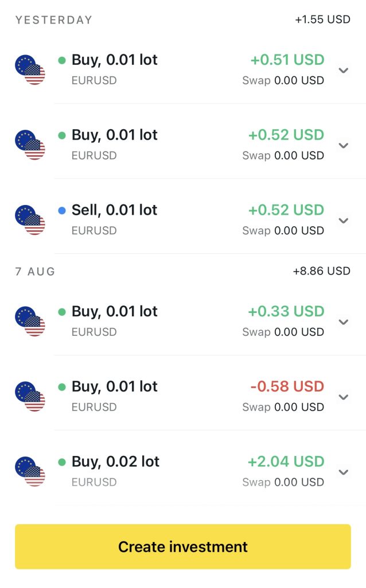This screenshot has height=588, width=366.
Task: Open the Sell, 0.01 lot trade title
Action: pyautogui.click(x=114, y=210)
